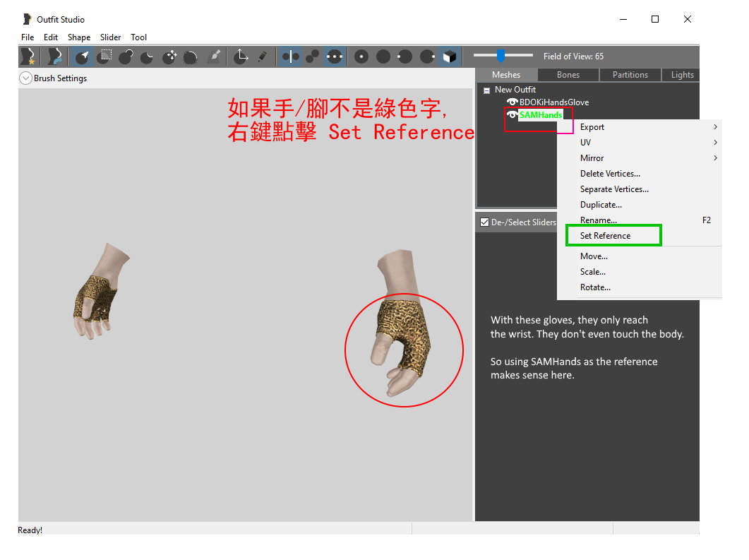Choose Move... in the context menu

click(x=640, y=256)
